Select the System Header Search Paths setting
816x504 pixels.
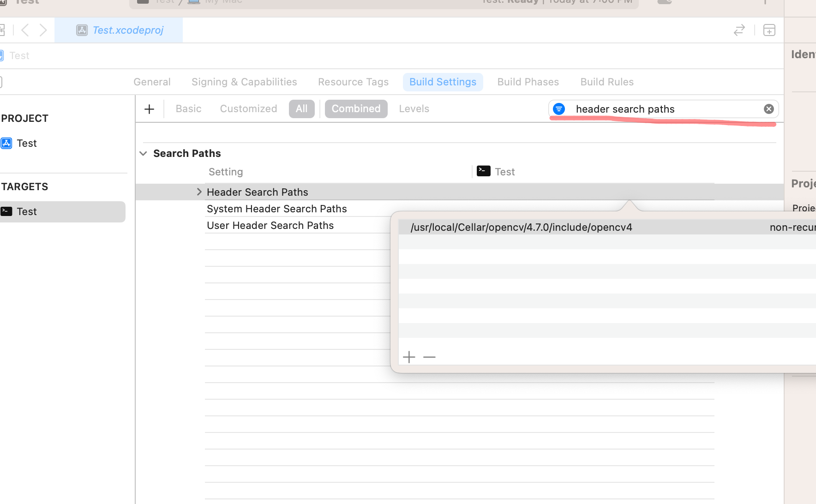click(x=277, y=209)
